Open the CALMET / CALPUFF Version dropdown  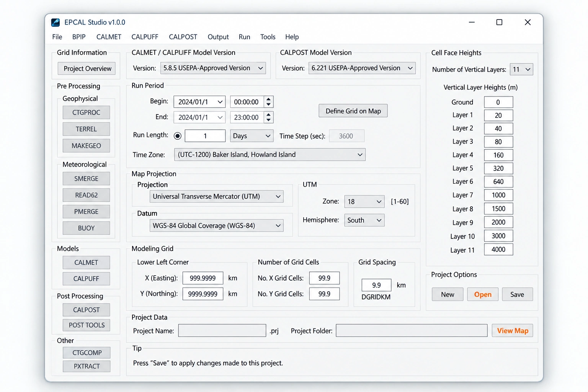[213, 68]
